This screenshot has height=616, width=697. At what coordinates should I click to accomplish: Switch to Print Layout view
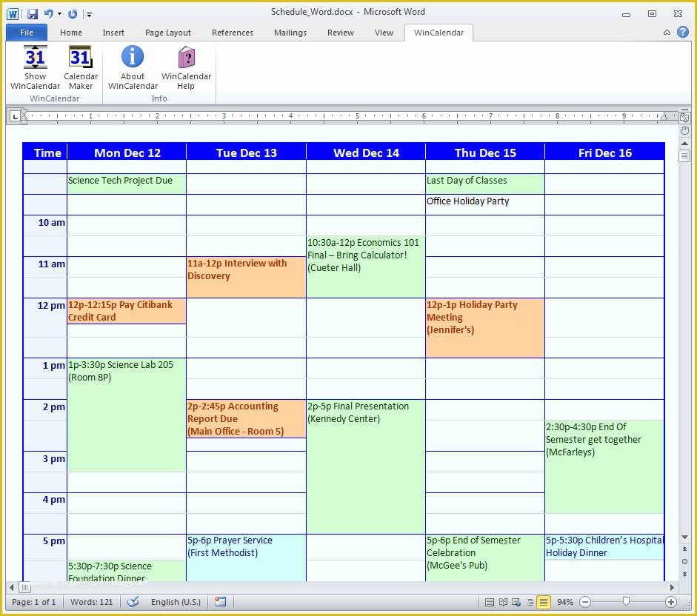pyautogui.click(x=489, y=602)
